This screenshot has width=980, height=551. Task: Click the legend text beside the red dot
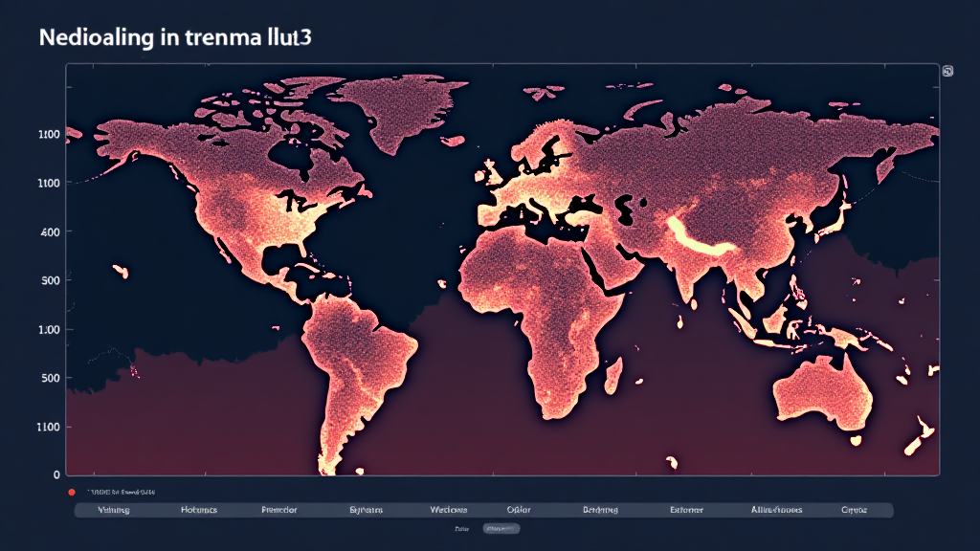click(x=121, y=492)
